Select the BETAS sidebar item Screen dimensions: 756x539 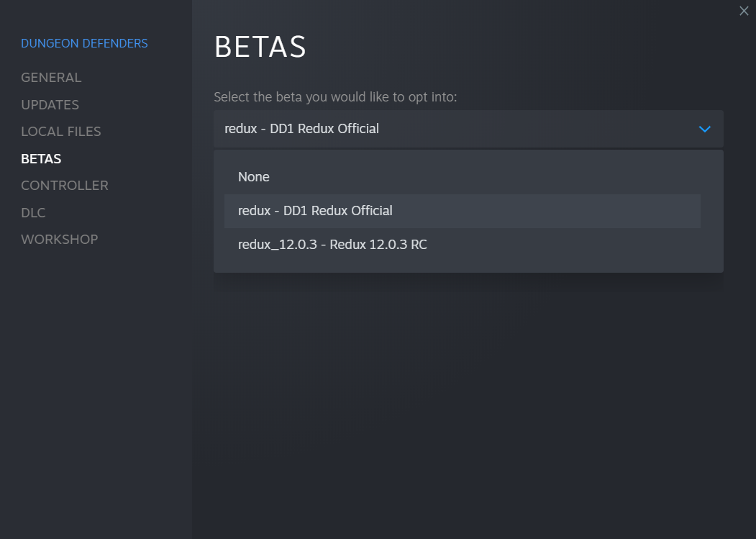[x=41, y=159]
